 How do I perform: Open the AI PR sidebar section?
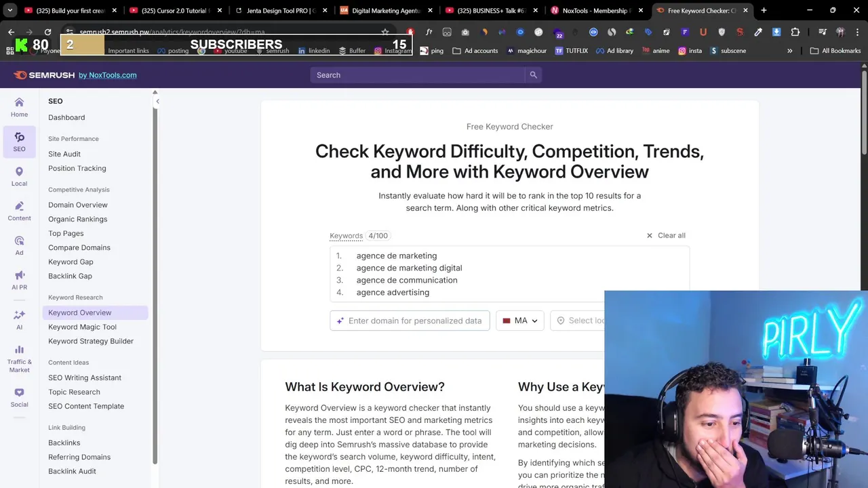point(19,280)
